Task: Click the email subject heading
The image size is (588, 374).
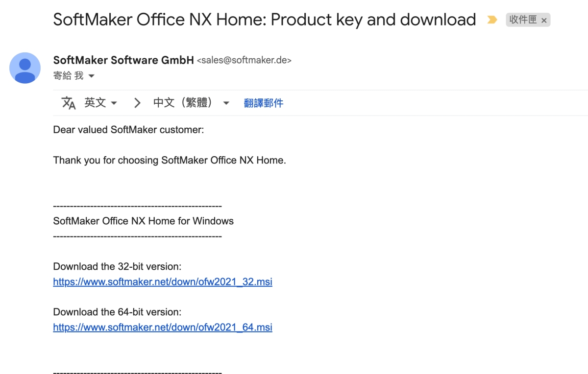Action: (265, 20)
